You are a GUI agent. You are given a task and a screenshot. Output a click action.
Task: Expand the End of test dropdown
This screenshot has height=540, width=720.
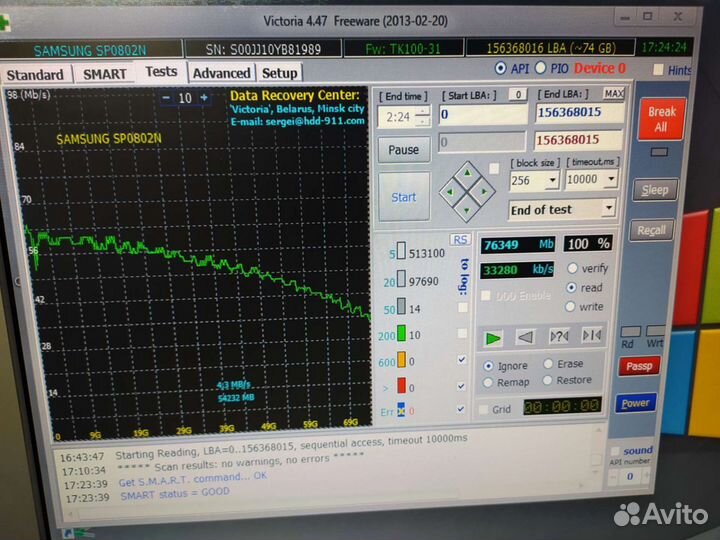point(608,208)
